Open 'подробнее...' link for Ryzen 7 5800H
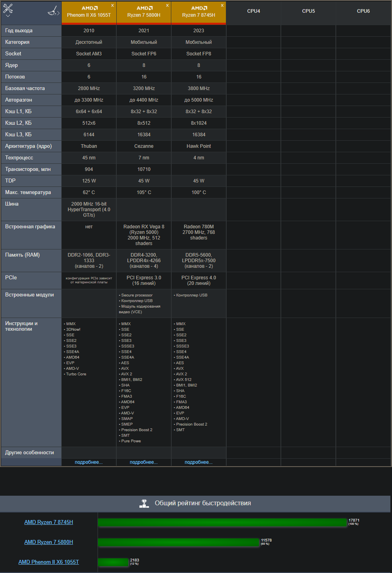This screenshot has width=392, height=573. pyautogui.click(x=143, y=462)
